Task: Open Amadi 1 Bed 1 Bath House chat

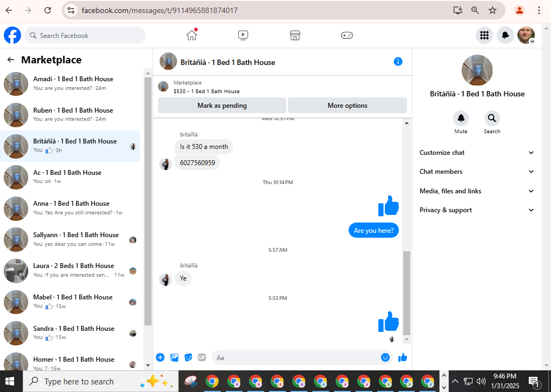Action: coord(70,84)
